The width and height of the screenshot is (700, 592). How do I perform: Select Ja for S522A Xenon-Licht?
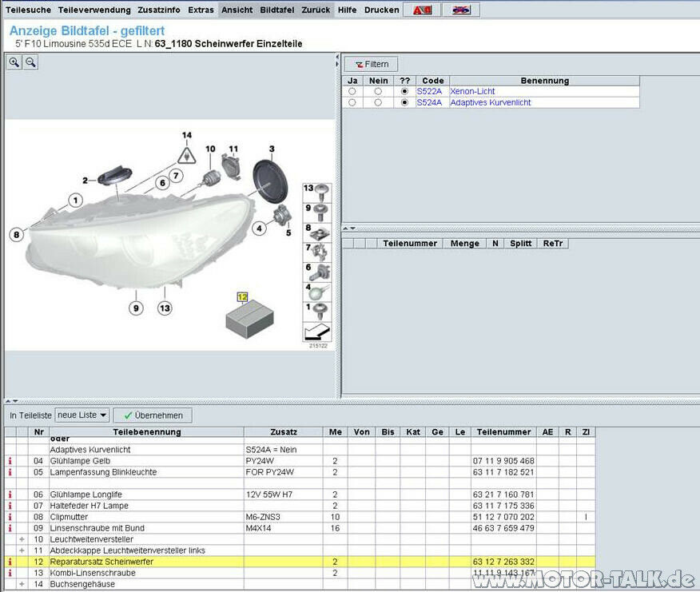pyautogui.click(x=352, y=91)
